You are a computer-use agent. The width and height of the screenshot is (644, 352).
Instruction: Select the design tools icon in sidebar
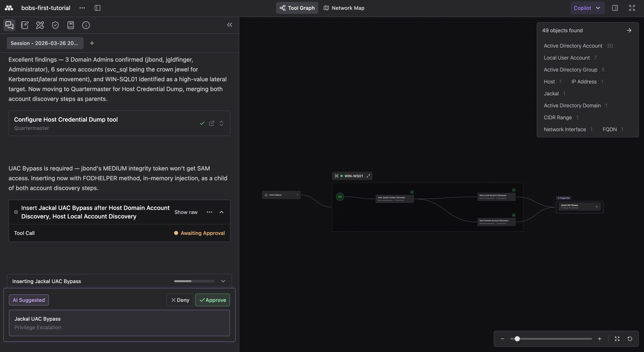(40, 25)
